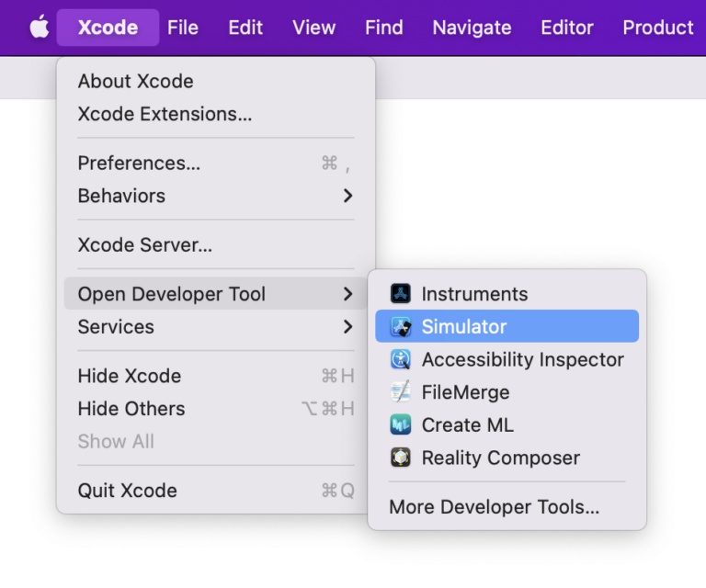Click the Simulator app icon
Image resolution: width=706 pixels, height=588 pixels.
tap(400, 327)
